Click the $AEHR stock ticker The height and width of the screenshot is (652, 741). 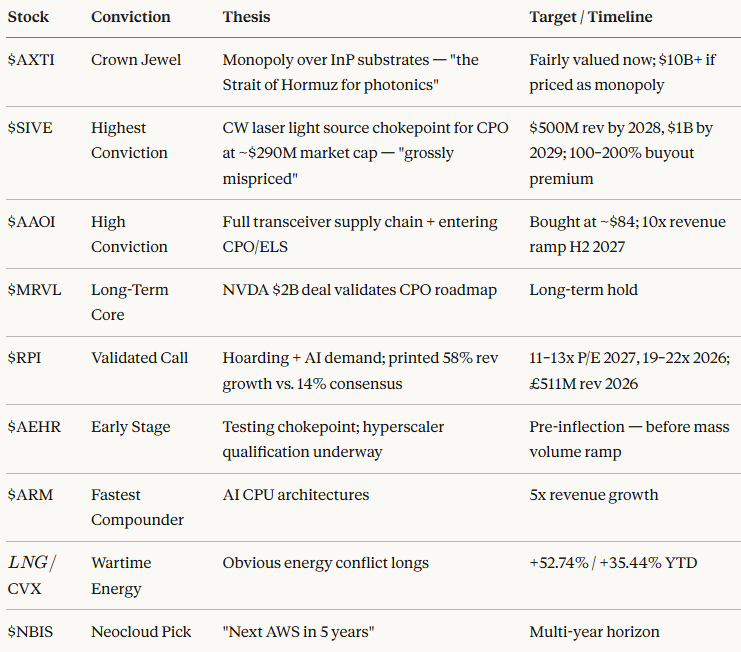[x=32, y=427]
